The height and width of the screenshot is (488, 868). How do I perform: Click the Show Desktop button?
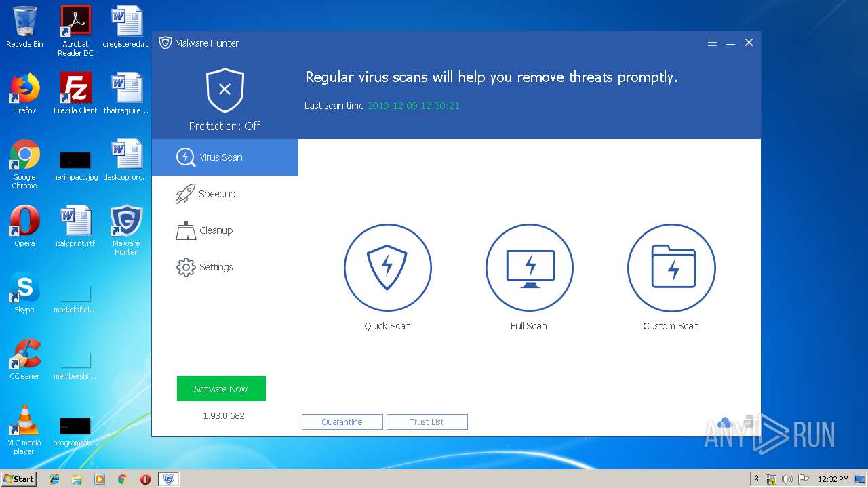pyautogui.click(x=861, y=479)
